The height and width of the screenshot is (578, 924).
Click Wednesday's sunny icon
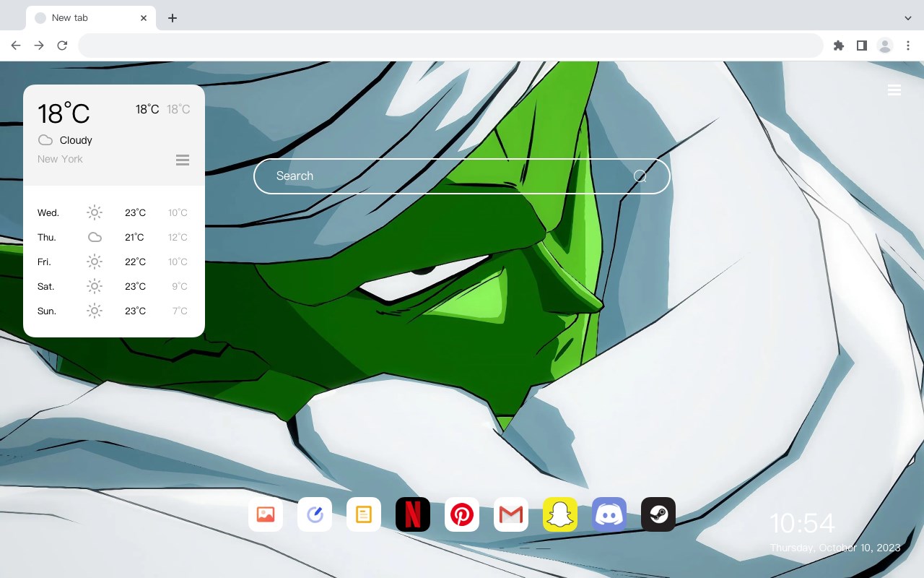(x=95, y=212)
